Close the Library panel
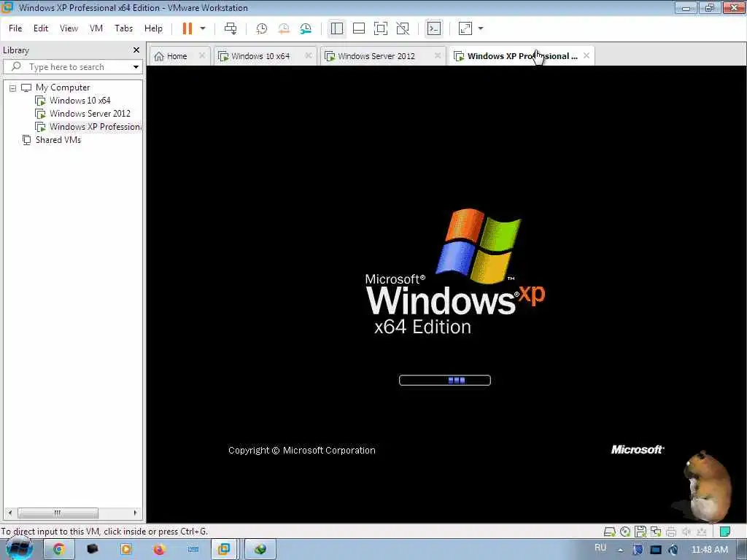The image size is (747, 560). coord(136,50)
